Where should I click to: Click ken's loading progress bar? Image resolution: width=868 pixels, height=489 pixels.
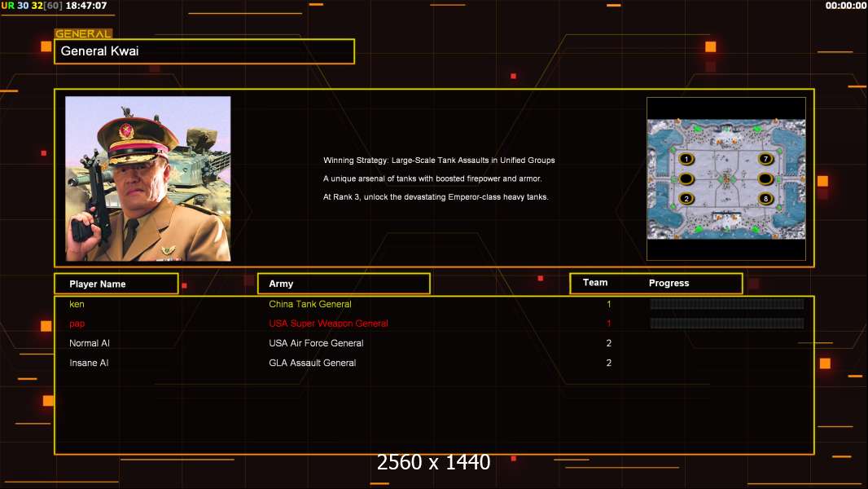pyautogui.click(x=727, y=303)
